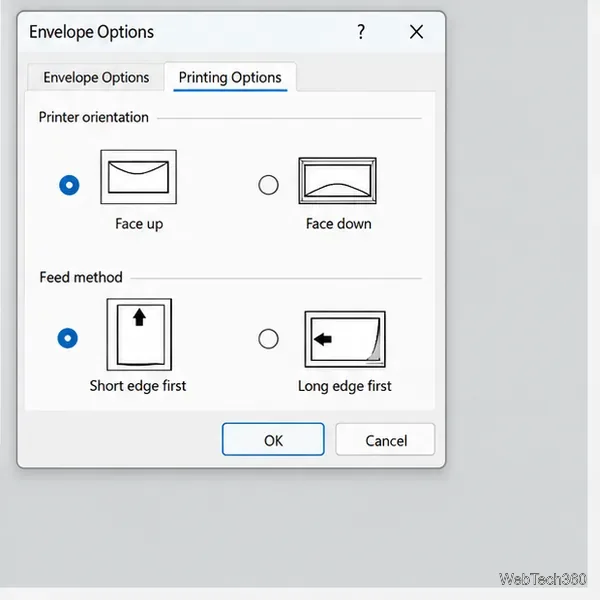This screenshot has height=600, width=600.
Task: Click the Printer orientation heading
Action: pyautogui.click(x=94, y=117)
